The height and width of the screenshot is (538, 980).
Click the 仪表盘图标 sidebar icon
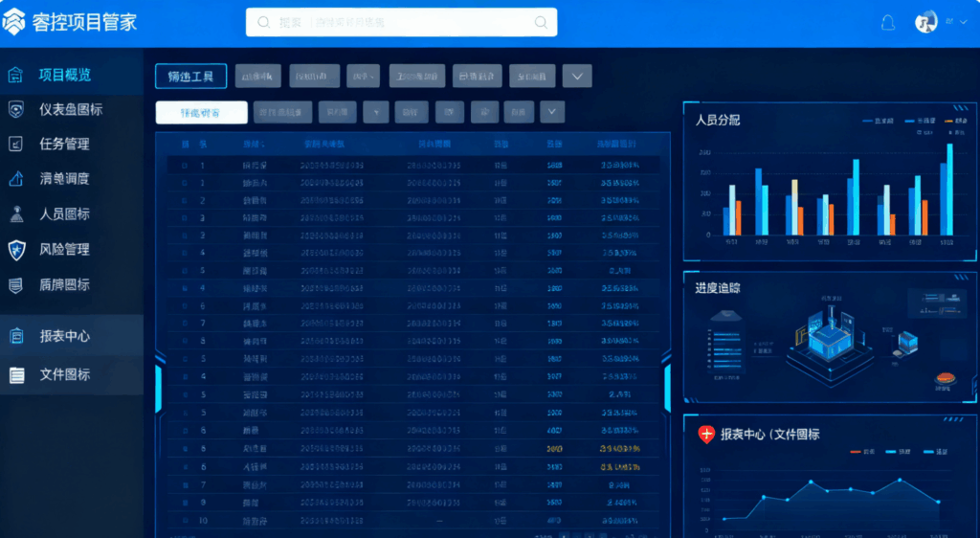[x=15, y=110]
